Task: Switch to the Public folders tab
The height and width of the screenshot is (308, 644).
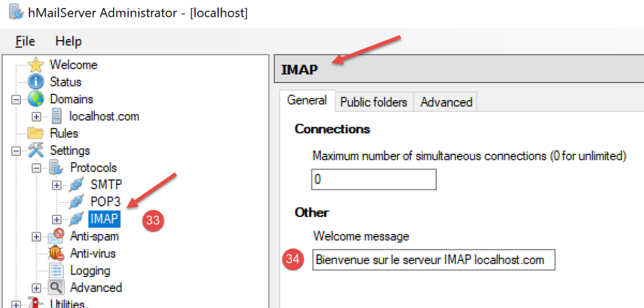Action: 373,102
